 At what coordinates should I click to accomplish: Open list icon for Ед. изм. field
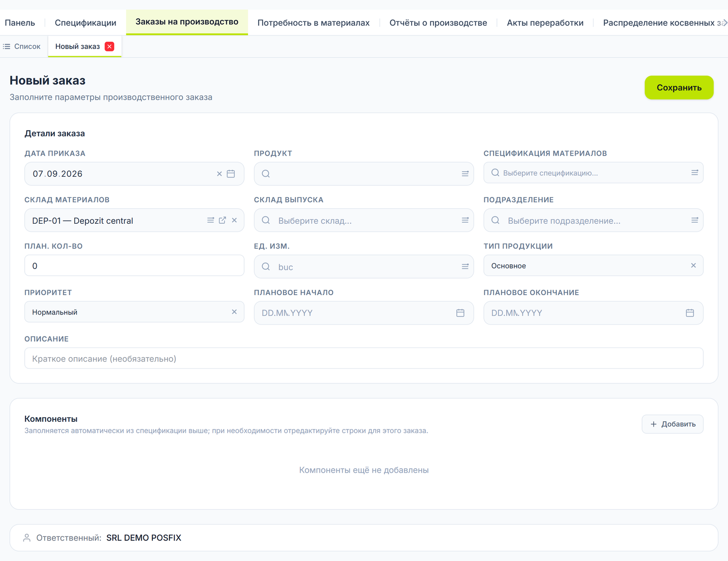click(x=465, y=266)
